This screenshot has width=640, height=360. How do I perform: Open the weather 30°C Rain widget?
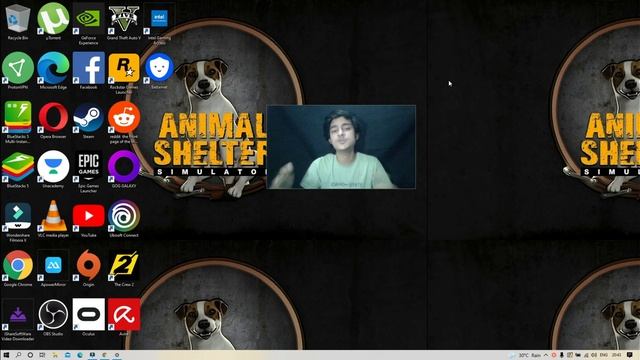[x=525, y=355]
